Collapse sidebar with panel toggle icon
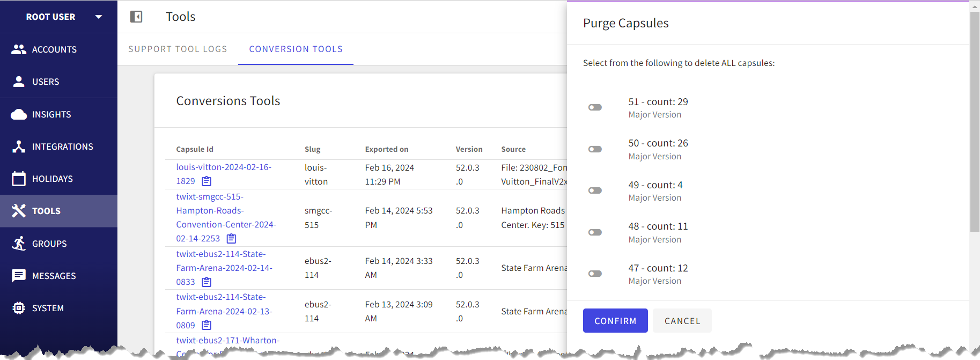 click(136, 17)
